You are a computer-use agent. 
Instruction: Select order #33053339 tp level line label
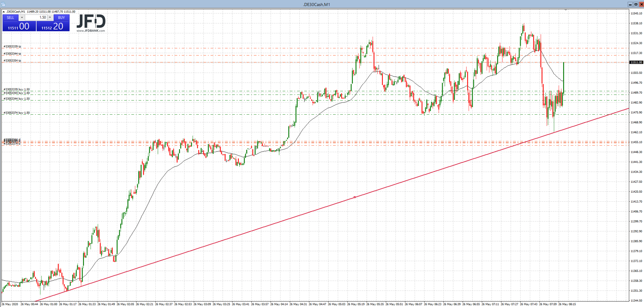[12, 46]
